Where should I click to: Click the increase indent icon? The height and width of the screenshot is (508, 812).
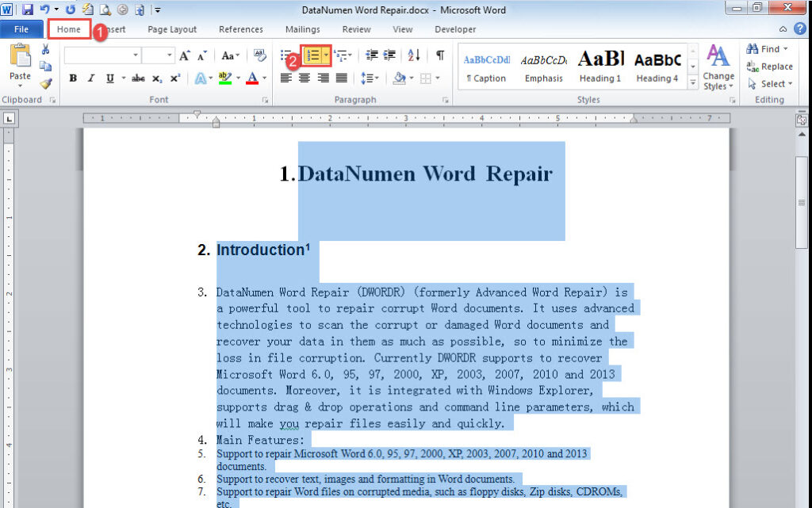(388, 54)
